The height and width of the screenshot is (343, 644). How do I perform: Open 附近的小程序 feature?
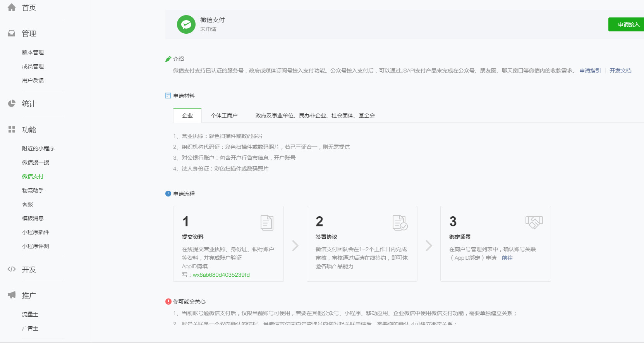pyautogui.click(x=38, y=148)
